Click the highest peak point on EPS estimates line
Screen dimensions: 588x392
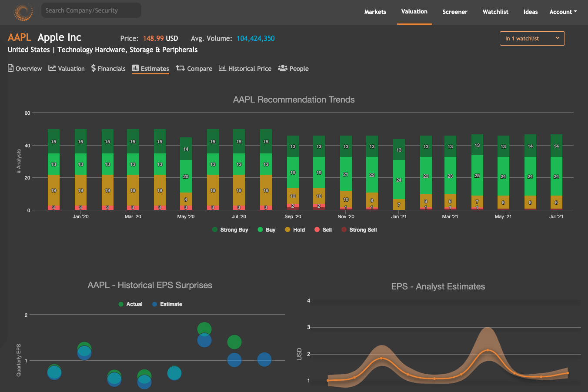tap(488, 350)
